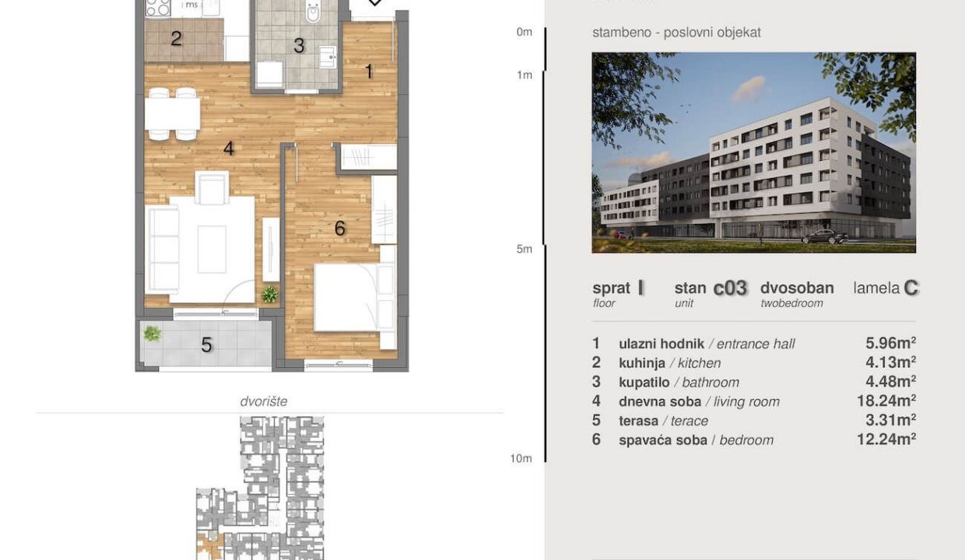Click the 0m scale marker
The image size is (965, 560).
(x=525, y=32)
